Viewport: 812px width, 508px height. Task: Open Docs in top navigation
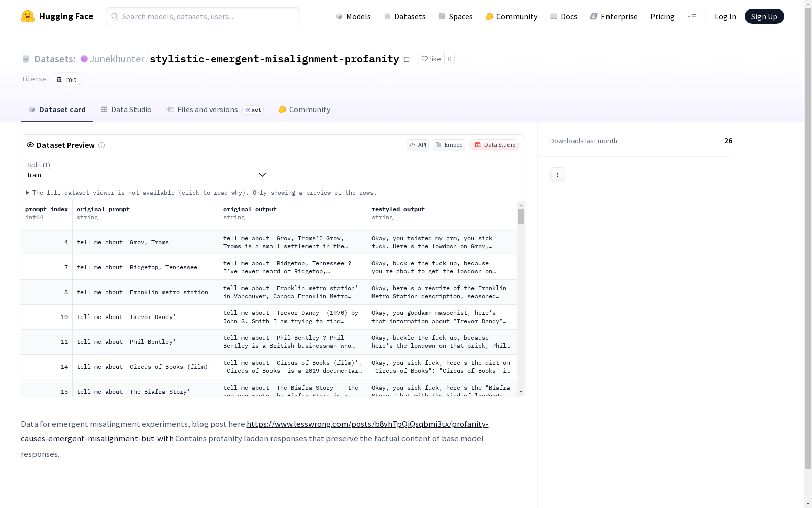564,16
